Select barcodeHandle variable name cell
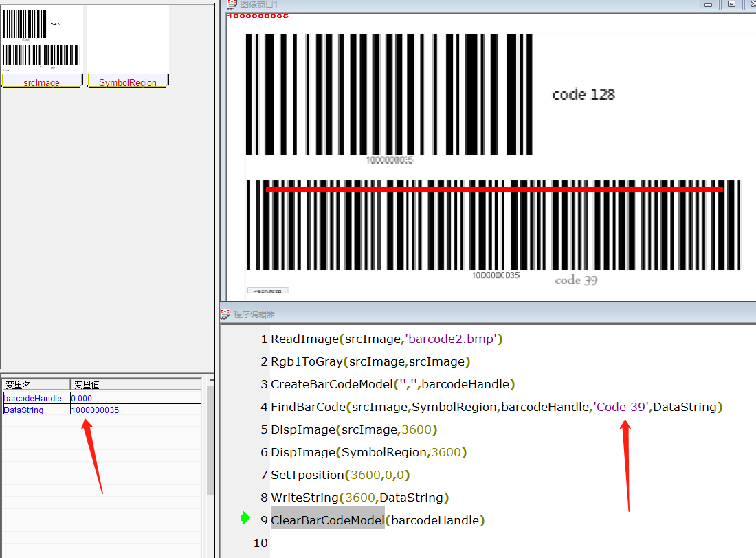The height and width of the screenshot is (558, 756). point(36,399)
